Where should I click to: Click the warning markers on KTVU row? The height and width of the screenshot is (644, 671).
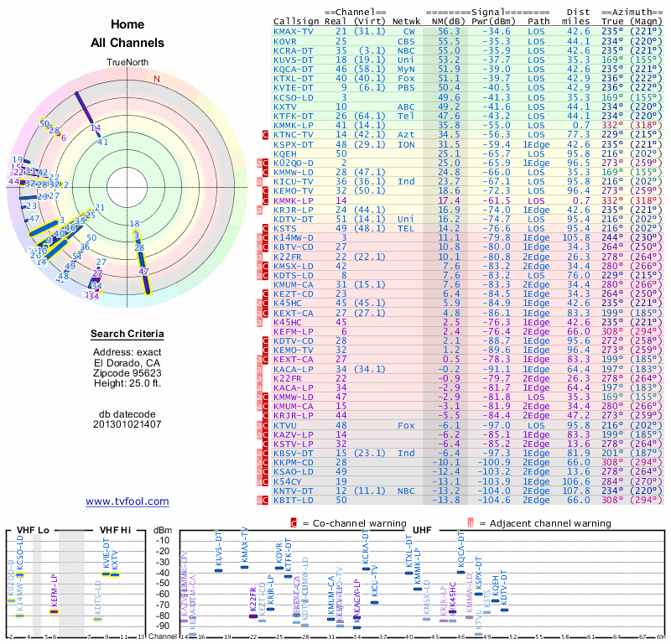pos(263,425)
